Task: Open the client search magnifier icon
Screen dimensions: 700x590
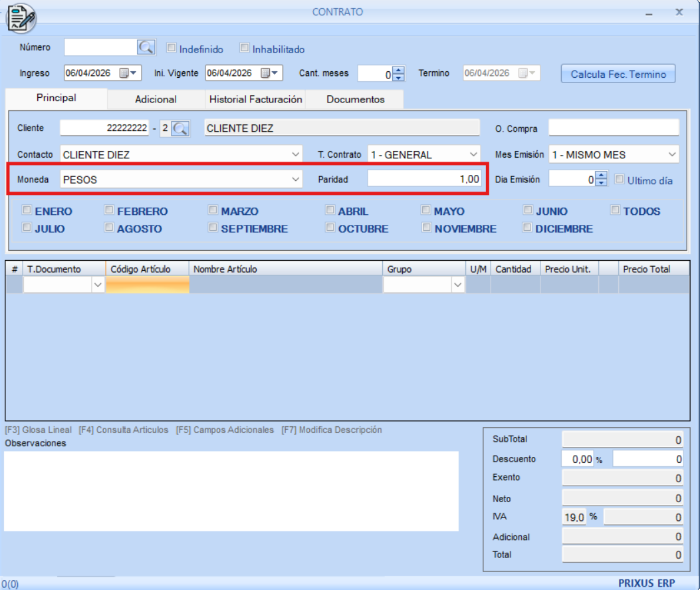Action: (179, 128)
